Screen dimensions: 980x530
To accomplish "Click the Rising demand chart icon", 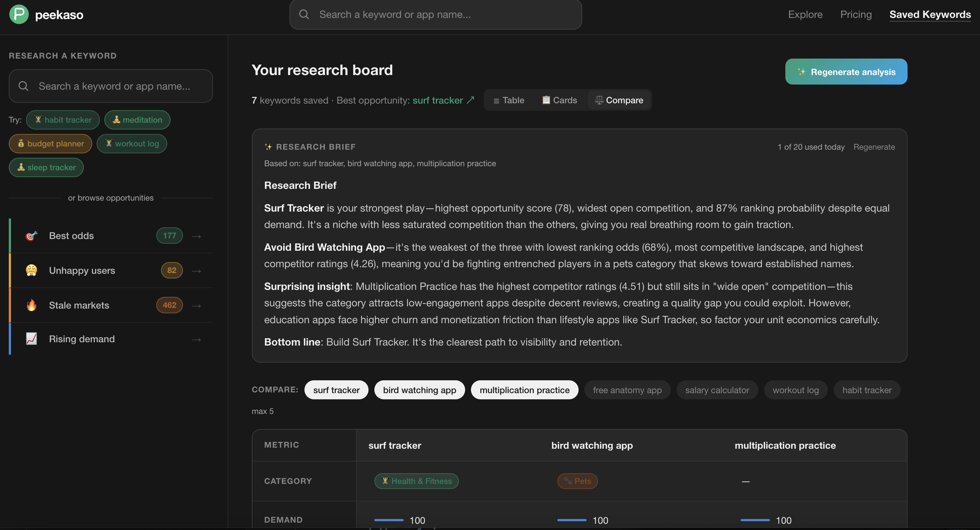I will point(31,339).
